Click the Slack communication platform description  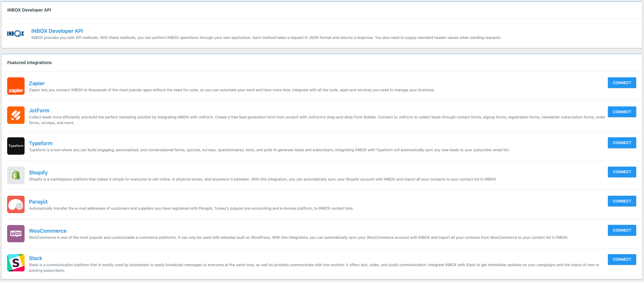314,267
